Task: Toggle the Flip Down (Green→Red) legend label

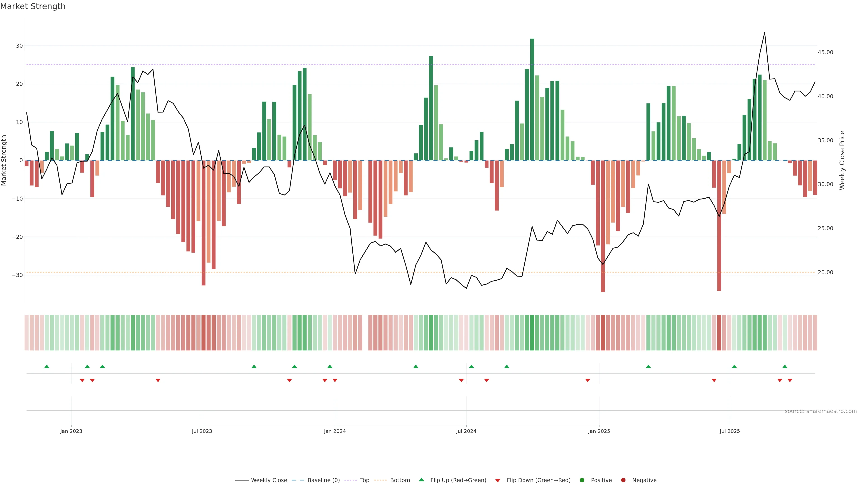Action: pos(538,480)
